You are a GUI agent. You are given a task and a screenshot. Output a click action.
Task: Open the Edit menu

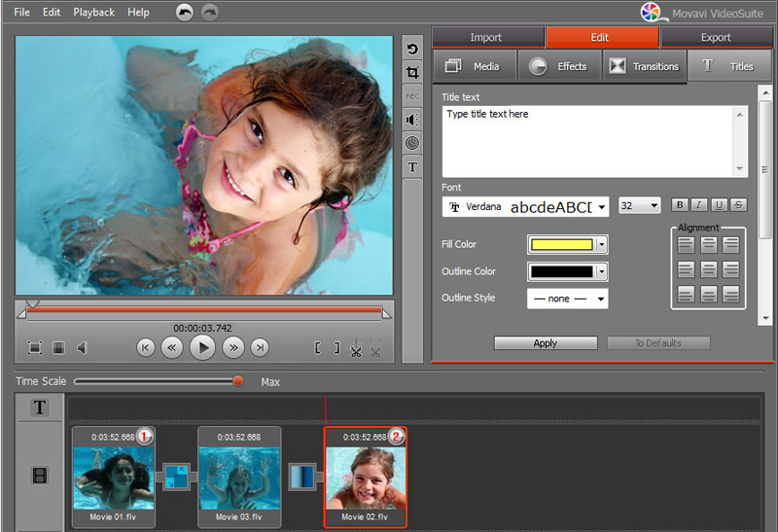[x=52, y=12]
